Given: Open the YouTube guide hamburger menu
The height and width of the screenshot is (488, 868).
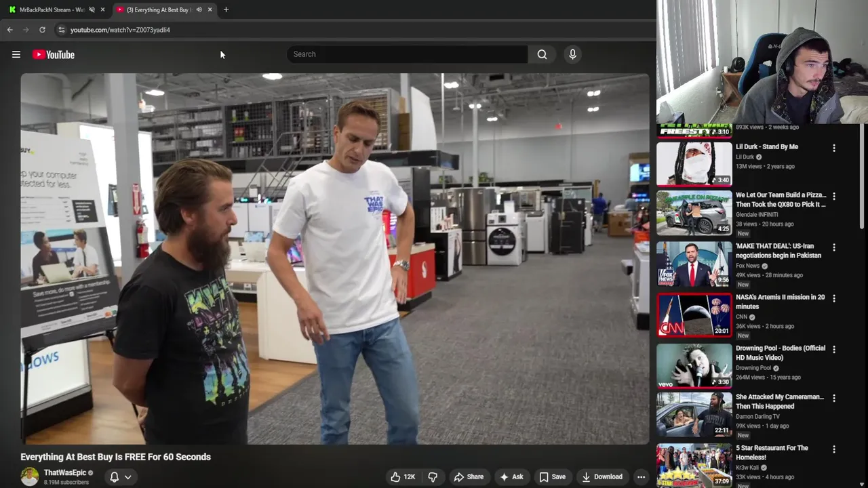Looking at the screenshot, I should [x=16, y=55].
